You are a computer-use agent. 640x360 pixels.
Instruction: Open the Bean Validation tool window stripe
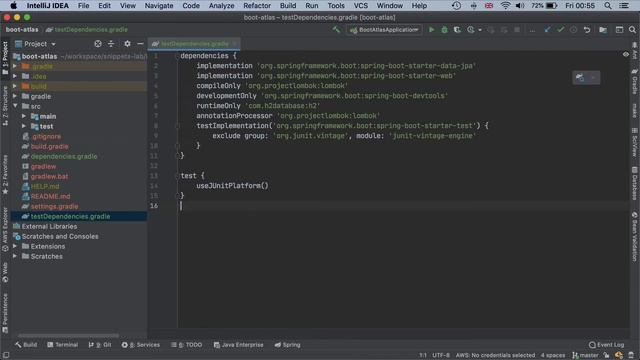tap(635, 237)
